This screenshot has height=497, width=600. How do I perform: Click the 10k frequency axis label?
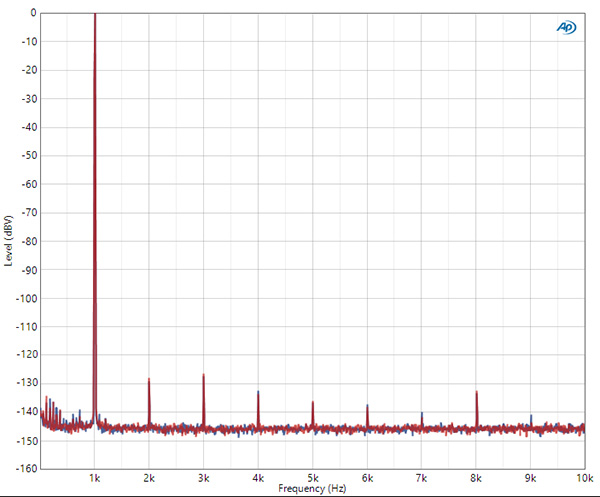(585, 478)
